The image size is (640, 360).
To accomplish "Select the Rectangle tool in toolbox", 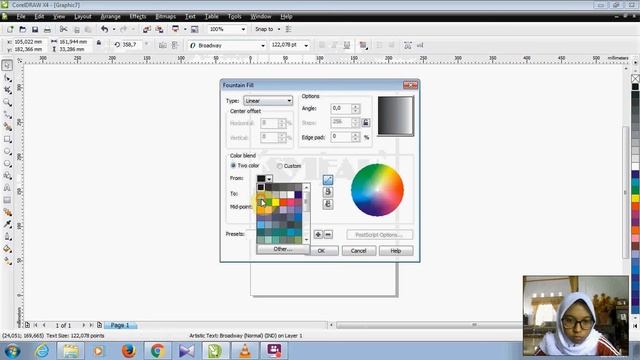I will [7, 139].
